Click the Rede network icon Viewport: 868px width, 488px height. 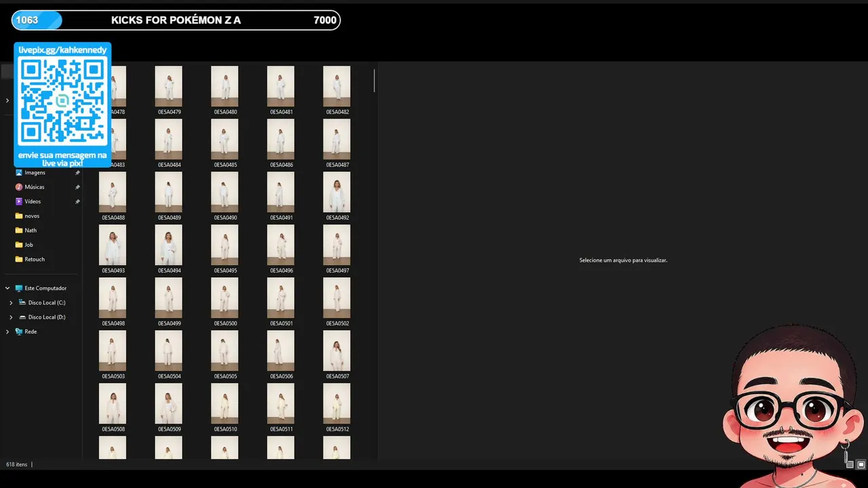(x=19, y=331)
